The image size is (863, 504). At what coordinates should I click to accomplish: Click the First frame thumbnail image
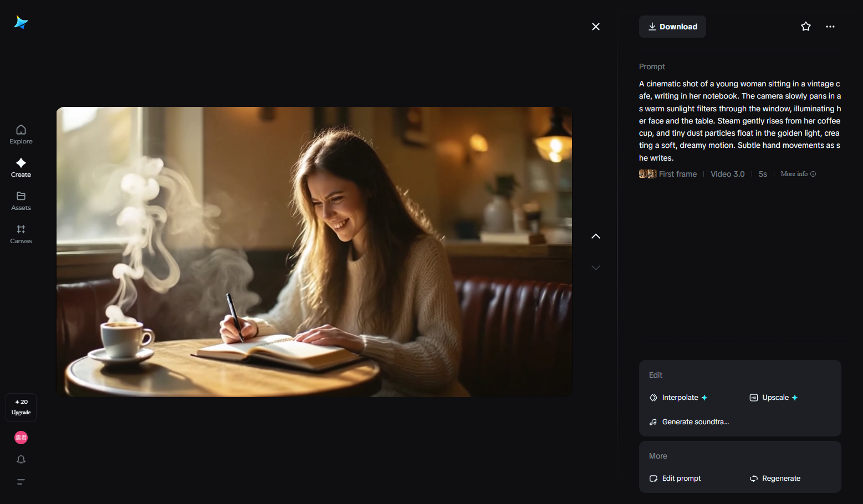pyautogui.click(x=647, y=174)
